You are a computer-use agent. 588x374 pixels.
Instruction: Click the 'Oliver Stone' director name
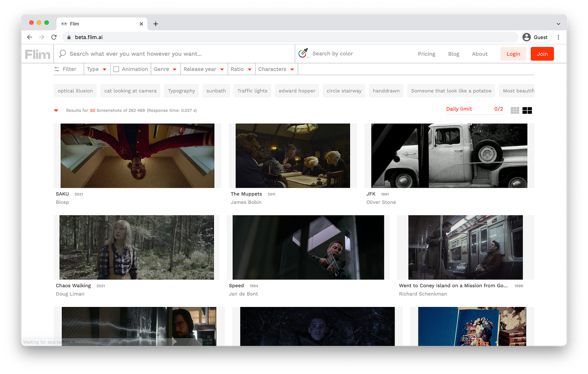[381, 202]
